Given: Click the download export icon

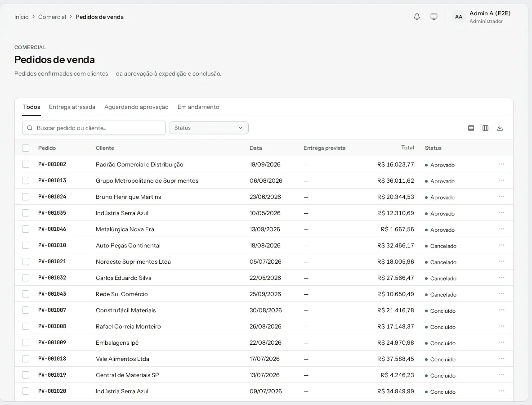Looking at the screenshot, I should pyautogui.click(x=500, y=128).
